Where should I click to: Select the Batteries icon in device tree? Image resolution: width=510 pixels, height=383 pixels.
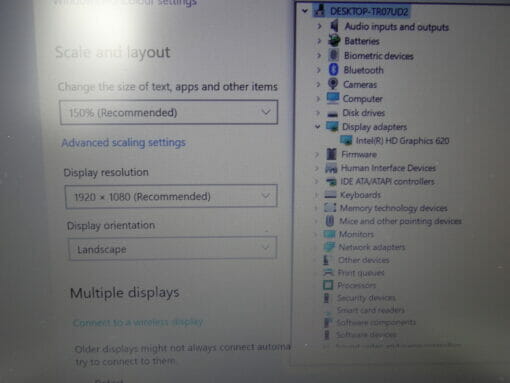[x=334, y=41]
